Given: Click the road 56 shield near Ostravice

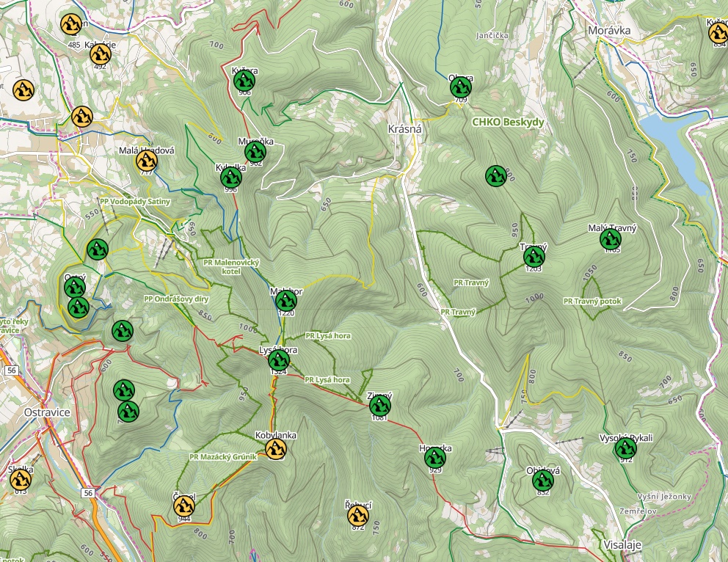Looking at the screenshot, I should tap(12, 371).
